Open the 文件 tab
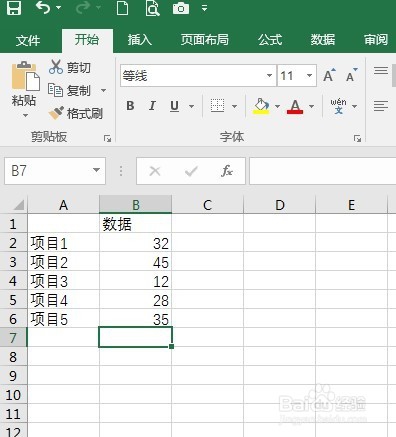396x437 pixels. coord(28,40)
